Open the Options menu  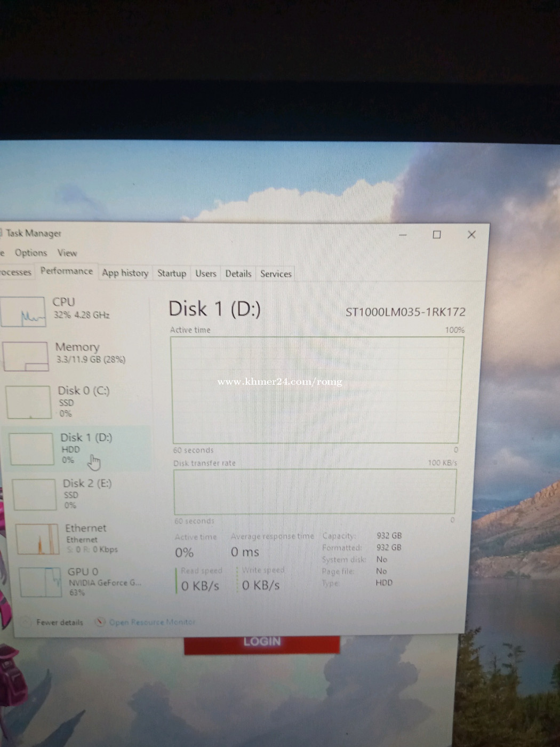[x=30, y=252]
